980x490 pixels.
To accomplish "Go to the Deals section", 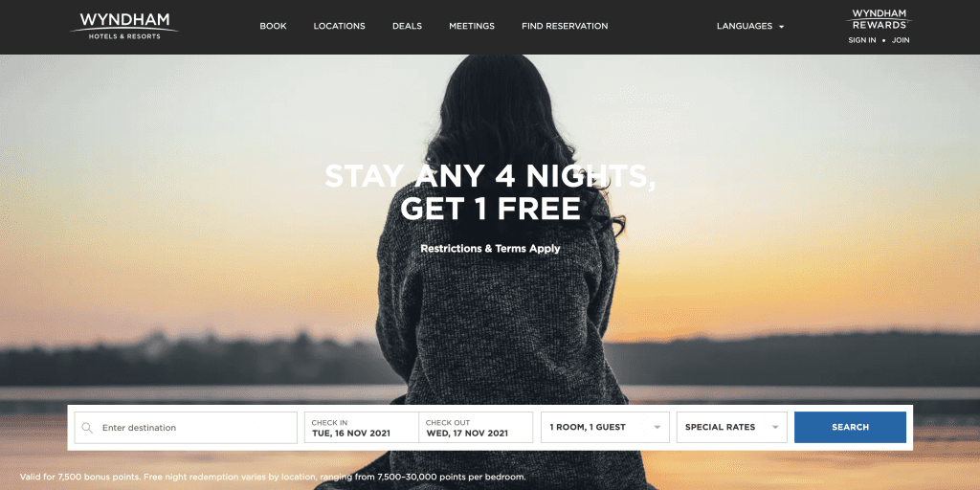I will pyautogui.click(x=407, y=26).
